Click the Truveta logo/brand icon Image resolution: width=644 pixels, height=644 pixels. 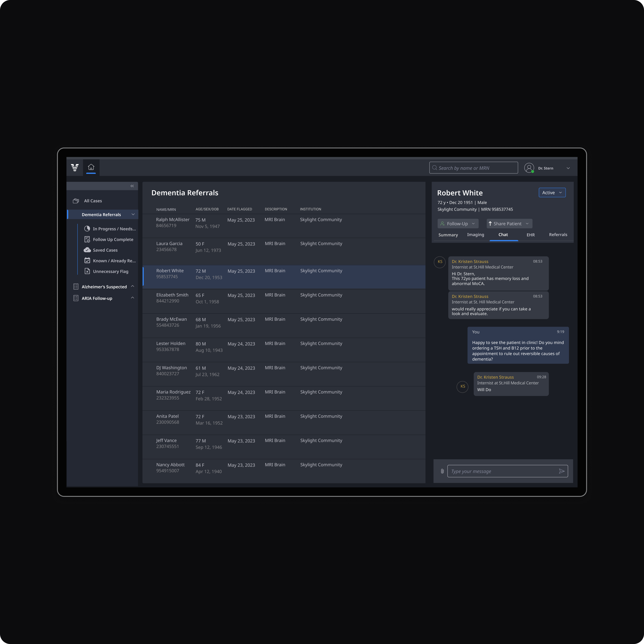(75, 167)
